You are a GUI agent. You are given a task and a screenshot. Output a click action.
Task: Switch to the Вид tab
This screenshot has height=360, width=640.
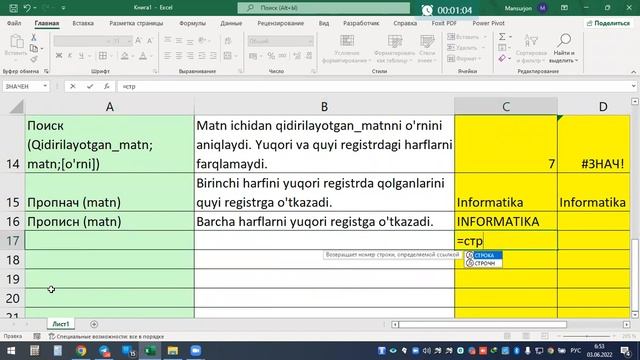point(324,23)
